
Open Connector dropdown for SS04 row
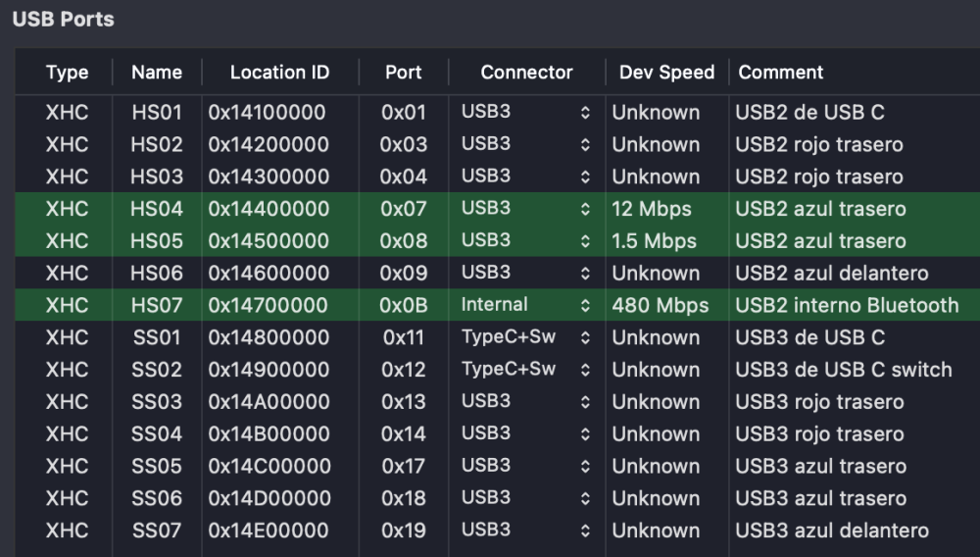click(x=526, y=433)
